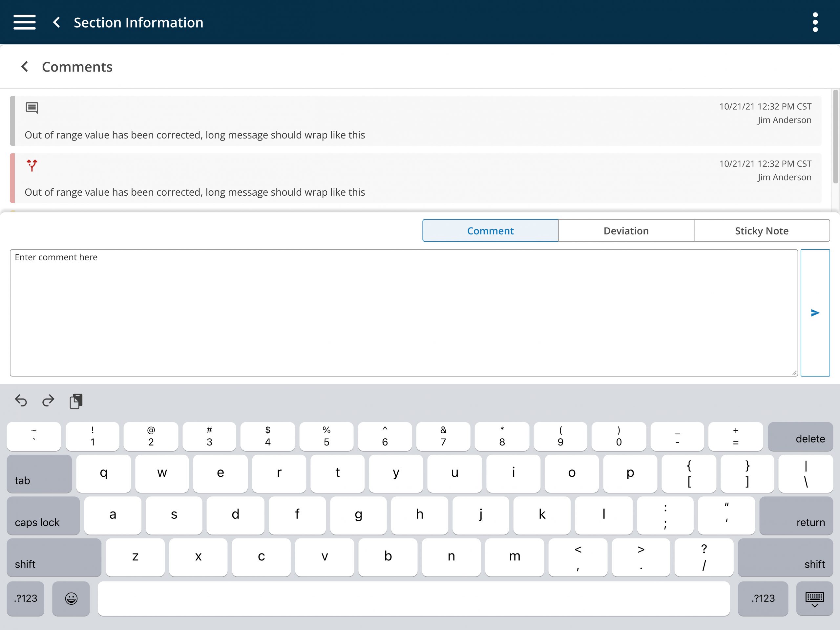Send the comment with arrow button
The image size is (840, 630).
click(815, 312)
